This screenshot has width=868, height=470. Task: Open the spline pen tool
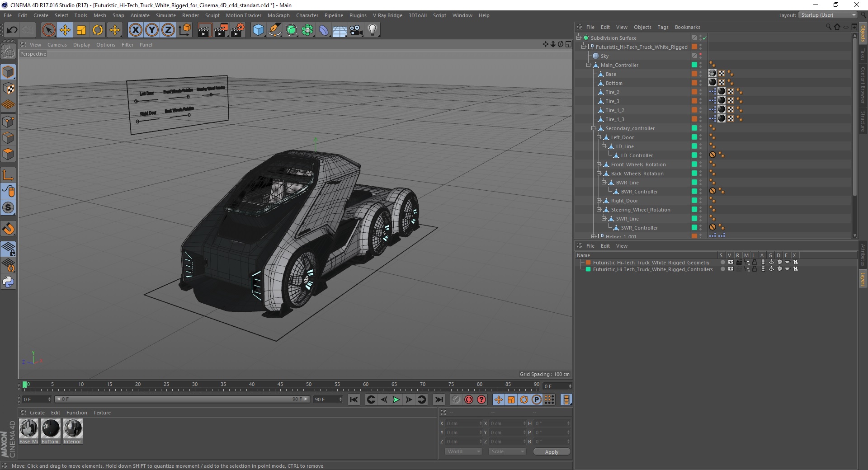[274, 30]
